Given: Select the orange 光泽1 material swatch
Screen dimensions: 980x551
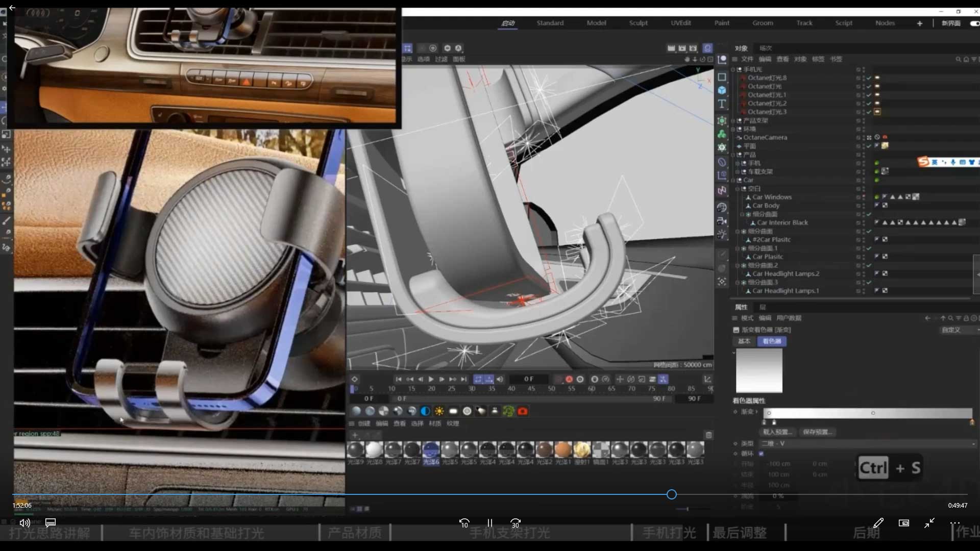Looking at the screenshot, I should (563, 450).
